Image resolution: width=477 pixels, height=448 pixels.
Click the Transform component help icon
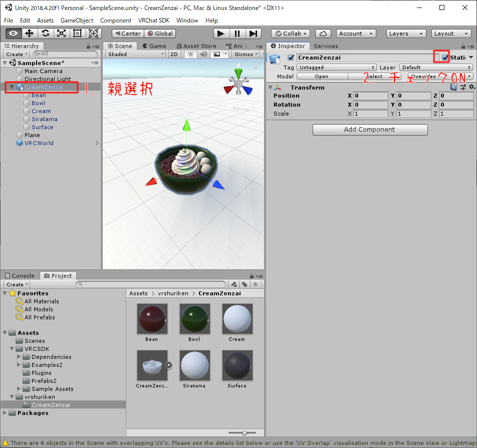coord(453,87)
